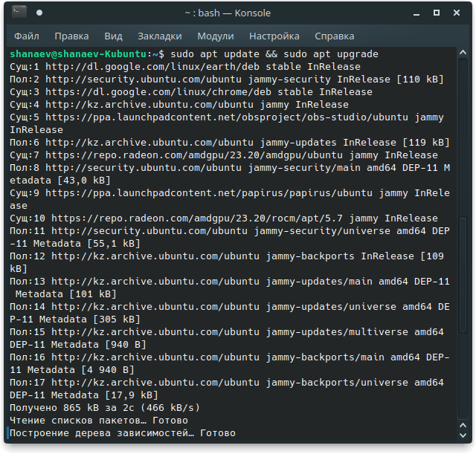476x454 pixels.
Task: Click the rocm/apt/5.7 repository line
Action: coord(224,218)
